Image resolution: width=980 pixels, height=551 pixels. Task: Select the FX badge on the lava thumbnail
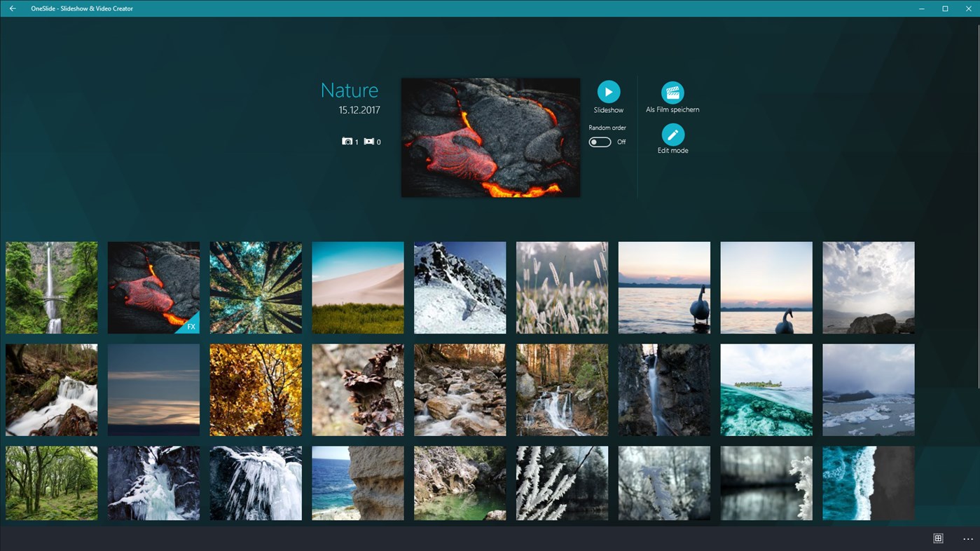click(x=191, y=327)
